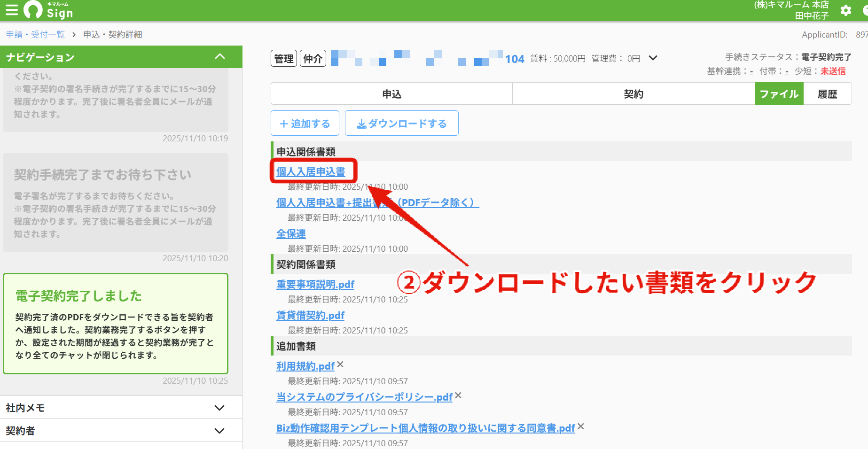Expand the 社内メモ section
868x449 pixels.
pos(121,408)
